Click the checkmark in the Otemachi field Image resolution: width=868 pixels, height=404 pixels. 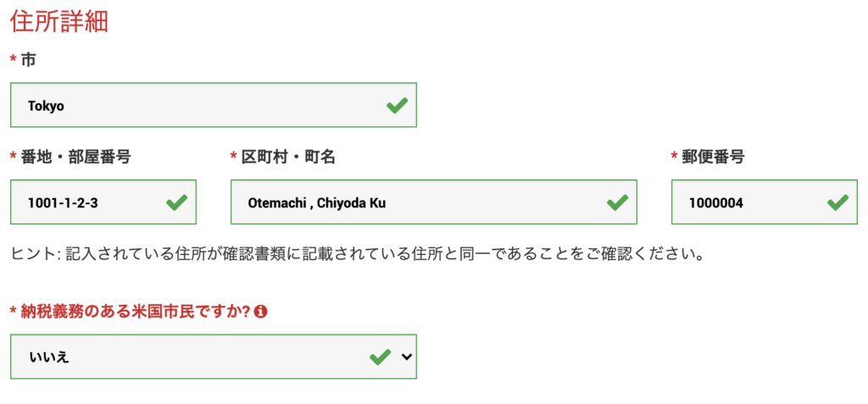pos(617,202)
